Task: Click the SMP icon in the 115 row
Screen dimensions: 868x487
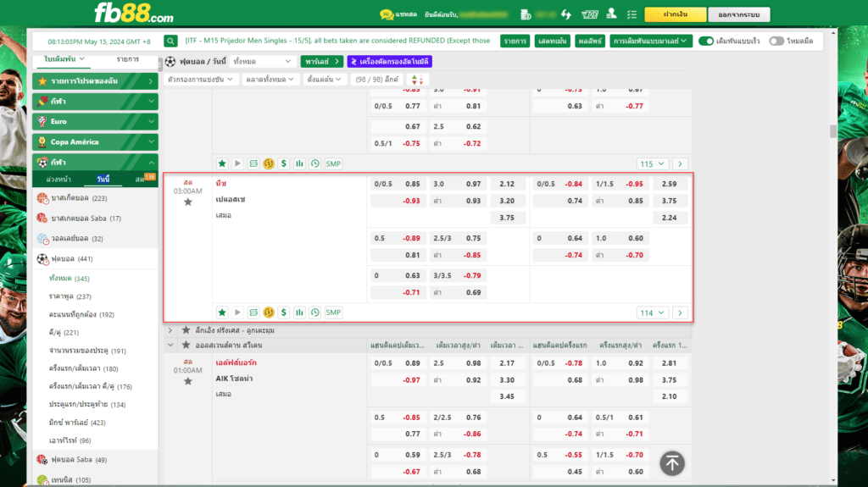Action: (333, 163)
